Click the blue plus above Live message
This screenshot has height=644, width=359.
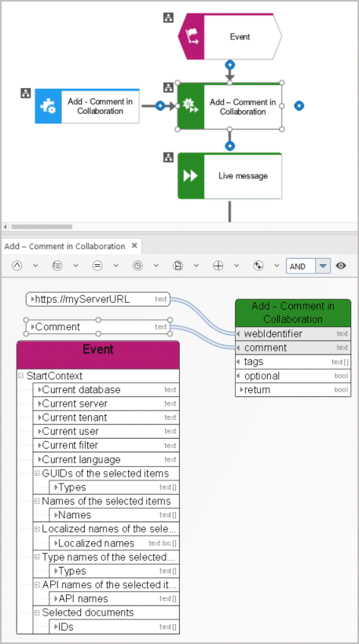229,145
